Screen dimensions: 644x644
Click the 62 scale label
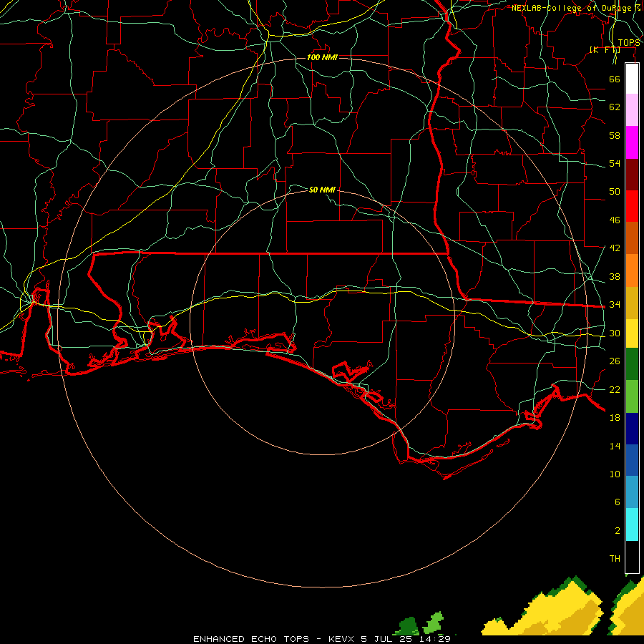coord(615,107)
